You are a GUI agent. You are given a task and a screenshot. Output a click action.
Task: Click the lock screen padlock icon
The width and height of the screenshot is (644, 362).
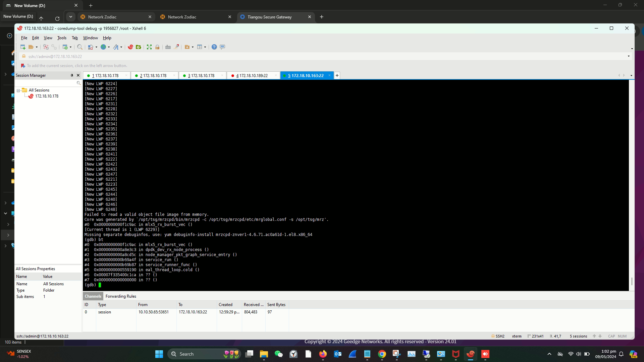click(157, 47)
